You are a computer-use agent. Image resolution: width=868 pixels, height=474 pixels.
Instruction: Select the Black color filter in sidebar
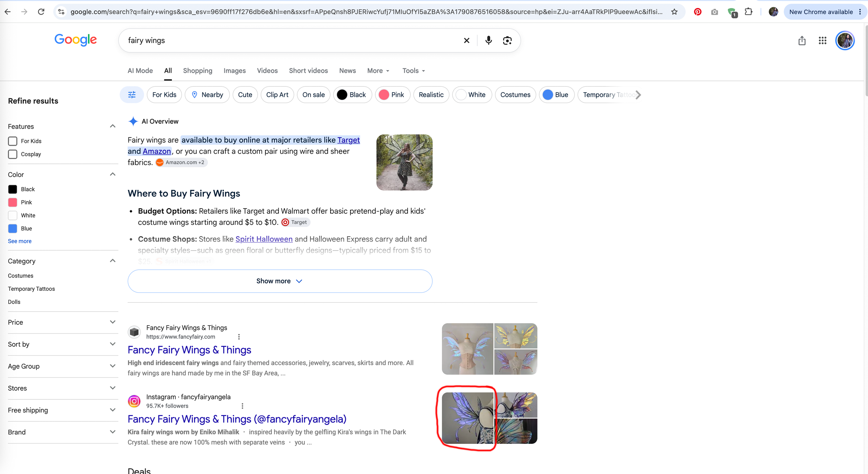(x=12, y=189)
